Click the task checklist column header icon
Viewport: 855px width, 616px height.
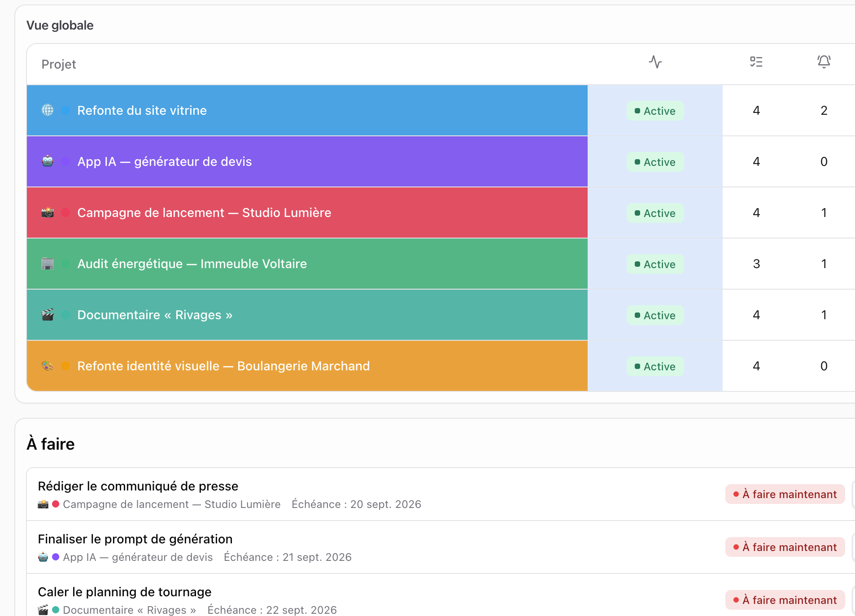click(x=756, y=62)
